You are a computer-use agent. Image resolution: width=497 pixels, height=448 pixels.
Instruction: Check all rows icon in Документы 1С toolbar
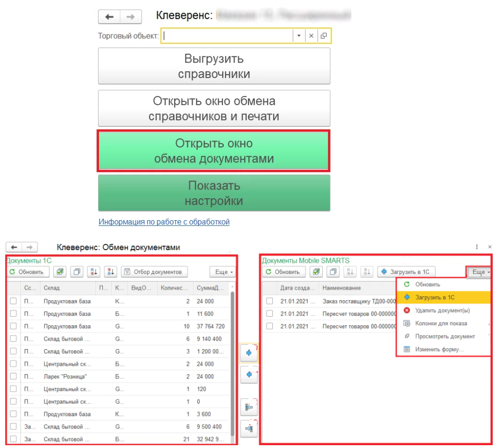(x=60, y=272)
